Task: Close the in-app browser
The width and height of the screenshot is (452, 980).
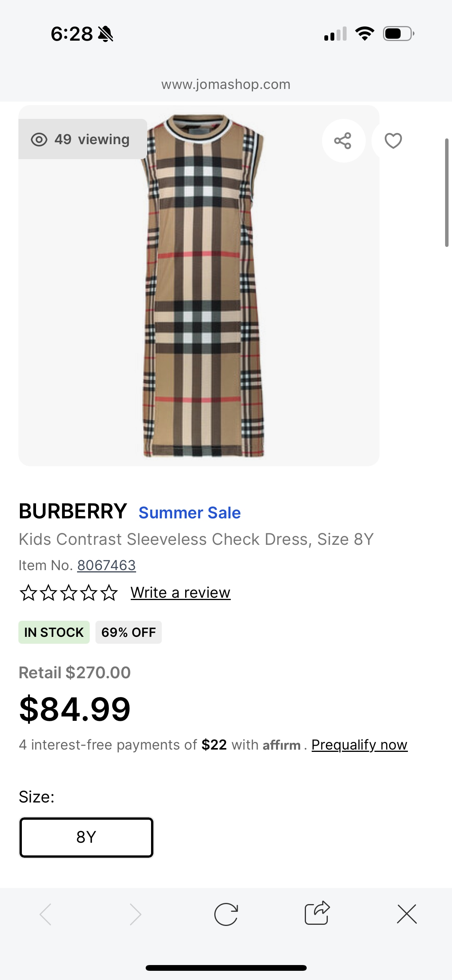Action: pos(407,914)
